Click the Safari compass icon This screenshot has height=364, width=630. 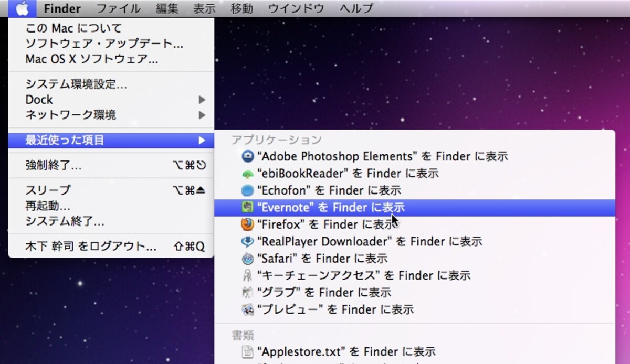247,259
